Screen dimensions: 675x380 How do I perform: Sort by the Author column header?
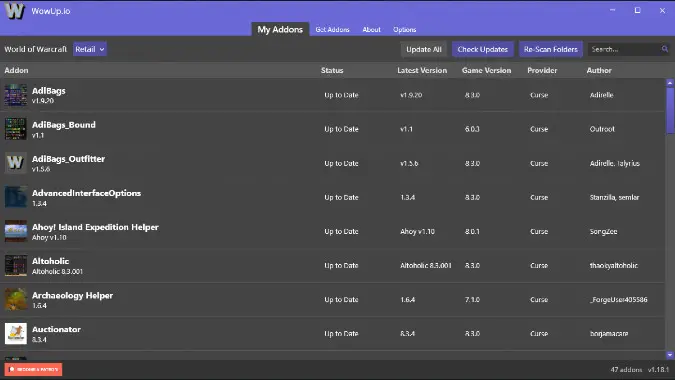click(x=599, y=70)
